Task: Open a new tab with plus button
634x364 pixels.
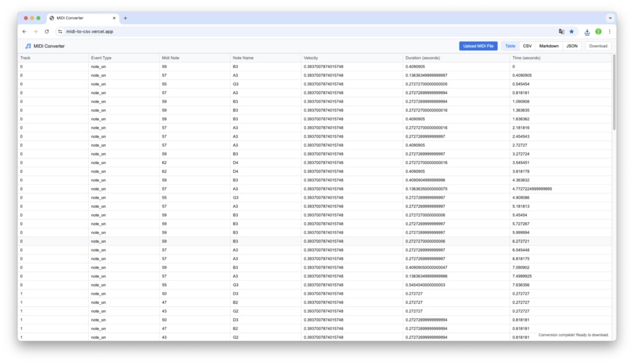Action: pyautogui.click(x=126, y=18)
